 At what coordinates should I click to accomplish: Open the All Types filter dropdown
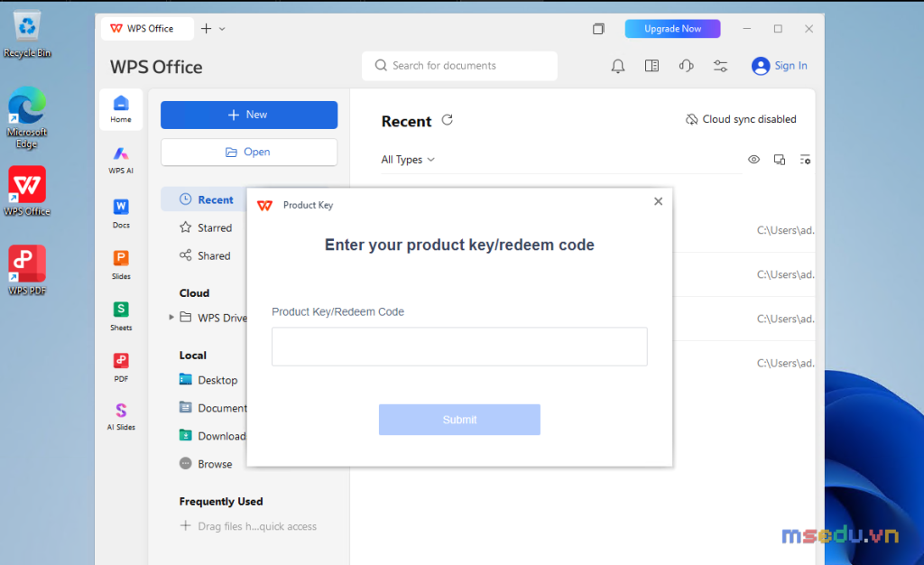(408, 160)
